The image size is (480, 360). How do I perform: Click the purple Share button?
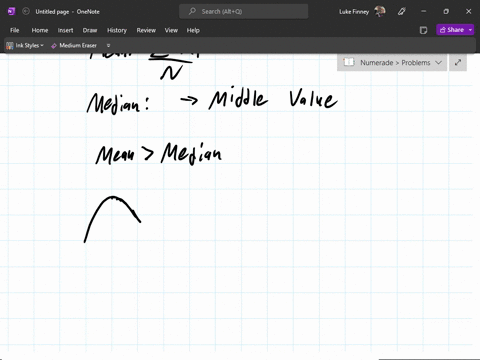(x=452, y=30)
